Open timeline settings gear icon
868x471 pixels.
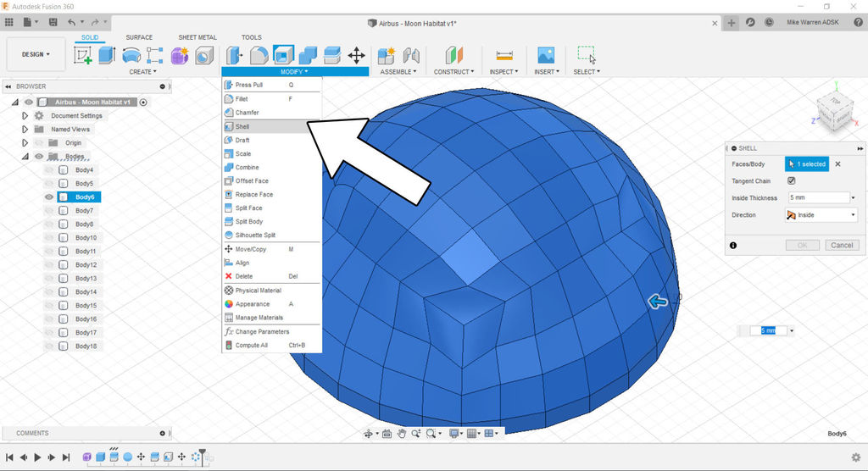tap(856, 457)
